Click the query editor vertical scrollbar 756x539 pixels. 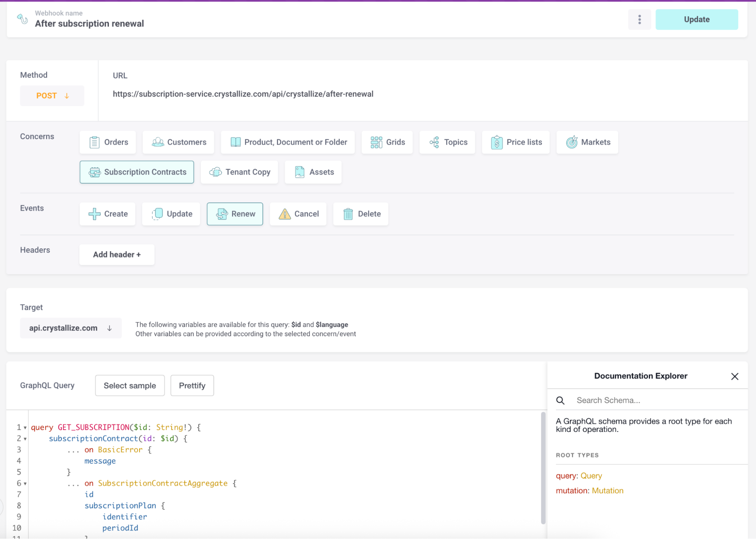(x=543, y=468)
